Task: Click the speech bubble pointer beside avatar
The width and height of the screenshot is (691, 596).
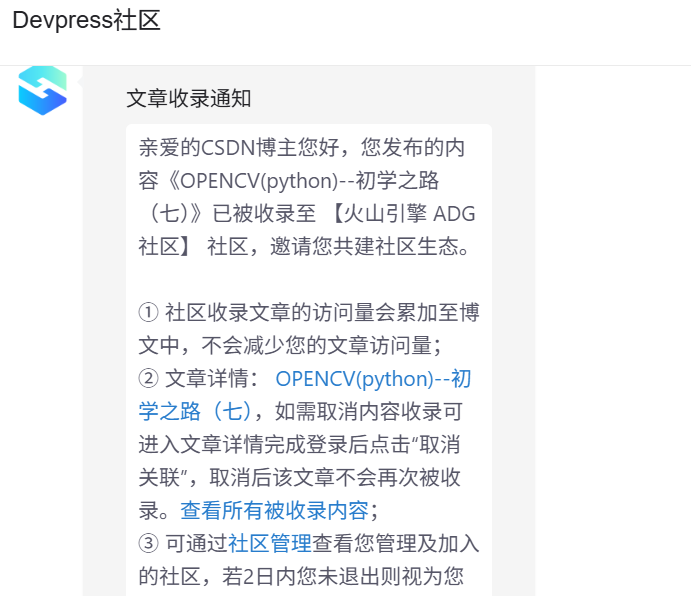Action: 80,82
